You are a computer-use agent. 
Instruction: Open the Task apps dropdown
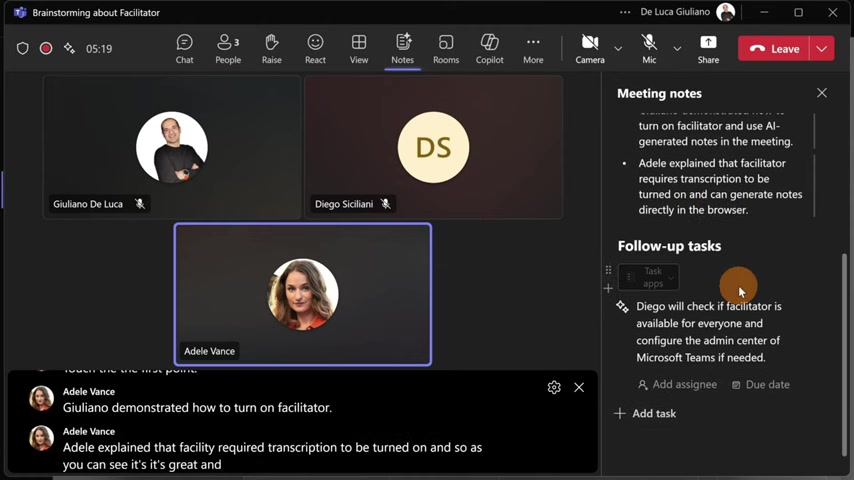pos(648,277)
